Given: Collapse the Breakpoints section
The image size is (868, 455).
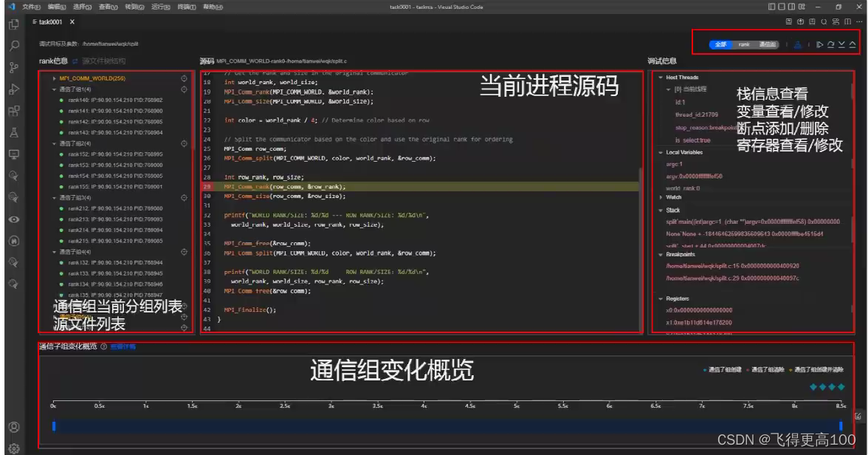Looking at the screenshot, I should click(661, 255).
